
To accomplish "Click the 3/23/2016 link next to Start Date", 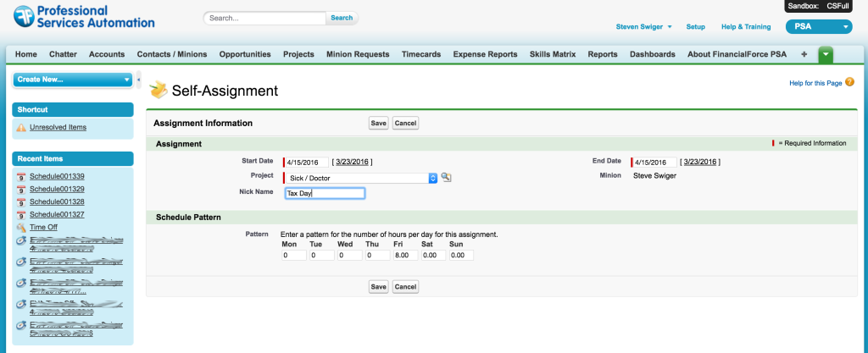I will pyautogui.click(x=352, y=162).
